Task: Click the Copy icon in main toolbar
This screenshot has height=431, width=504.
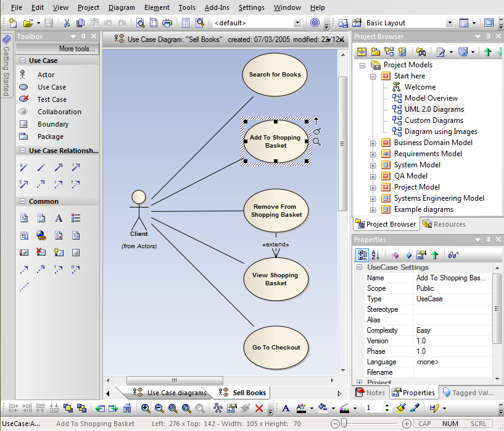Action: pyautogui.click(x=80, y=23)
